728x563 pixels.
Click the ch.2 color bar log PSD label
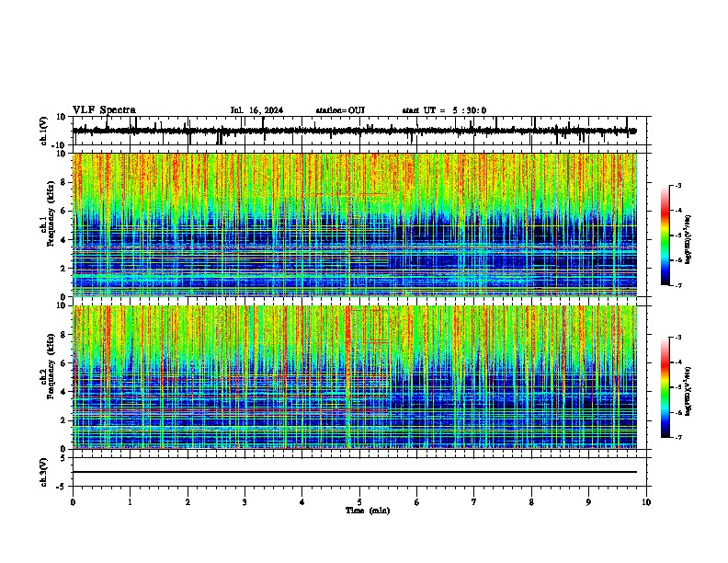click(688, 392)
